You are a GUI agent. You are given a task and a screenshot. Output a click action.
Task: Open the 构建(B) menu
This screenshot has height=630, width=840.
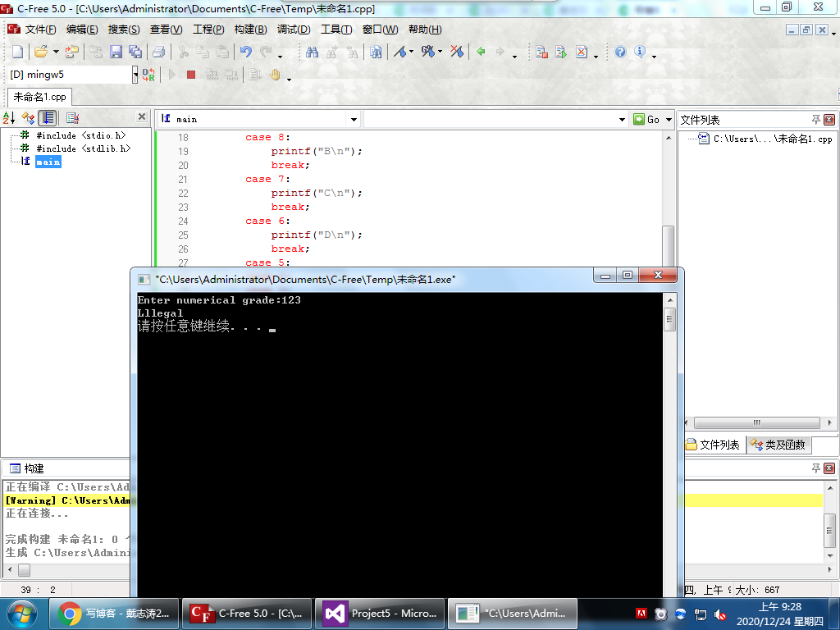(250, 30)
